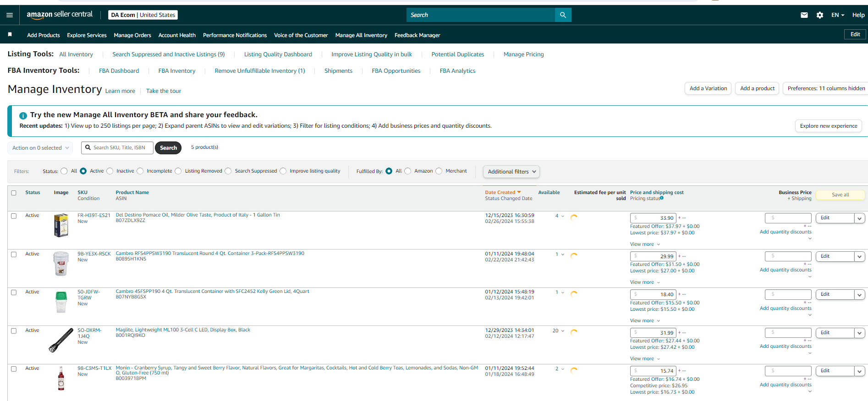Click the Amazon Seller Central logo
868x401 pixels.
pos(60,15)
